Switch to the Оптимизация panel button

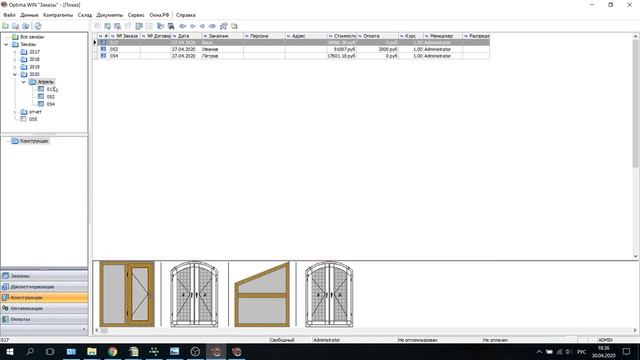pos(44,308)
